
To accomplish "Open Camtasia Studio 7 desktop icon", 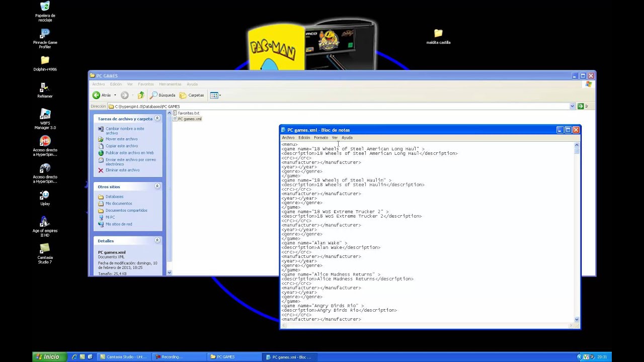I will tap(45, 254).
